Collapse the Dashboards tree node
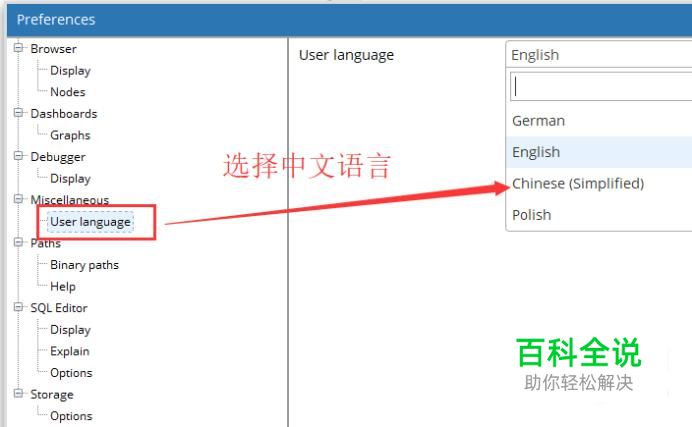The height and width of the screenshot is (427, 692). 19,112
